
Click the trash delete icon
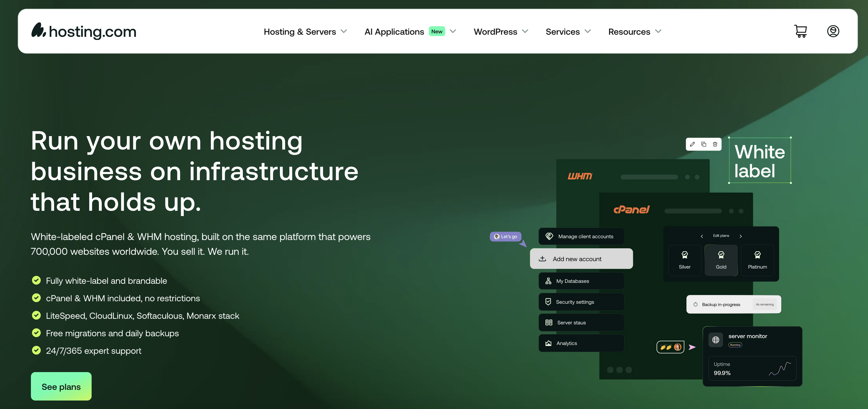715,144
